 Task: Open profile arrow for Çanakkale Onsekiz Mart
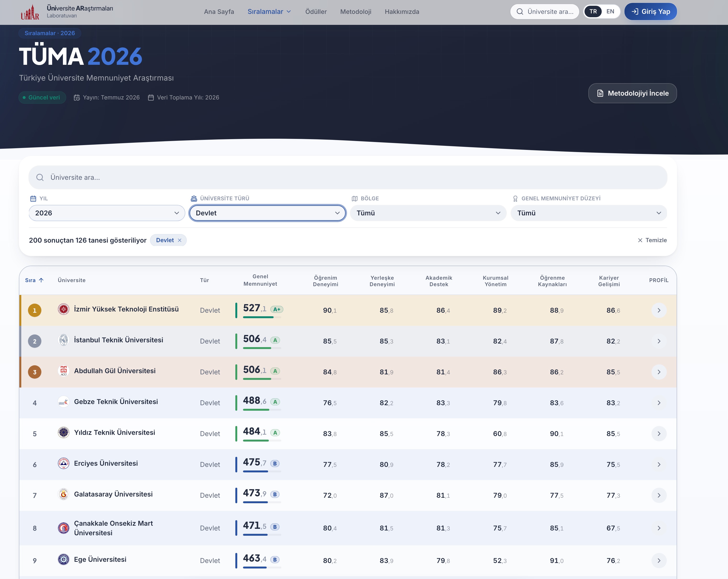click(x=659, y=528)
